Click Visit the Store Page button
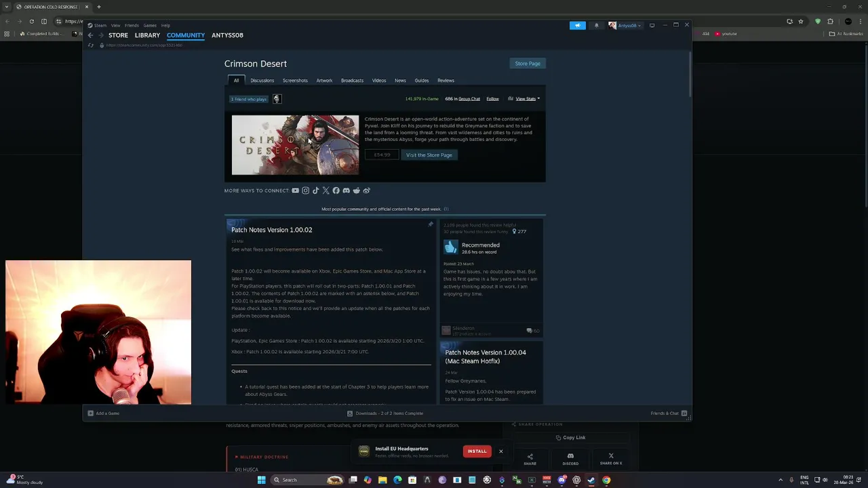 point(429,155)
